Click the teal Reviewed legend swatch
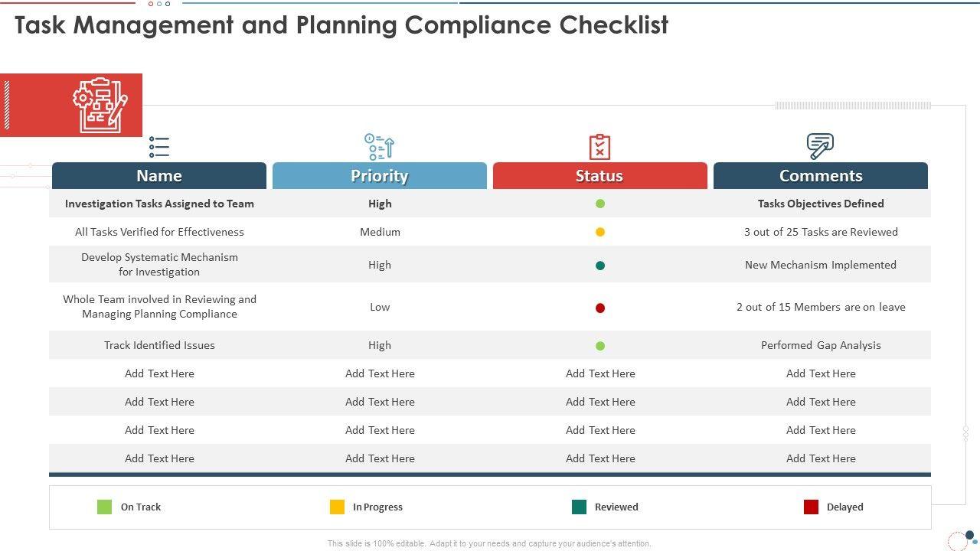 coord(579,507)
